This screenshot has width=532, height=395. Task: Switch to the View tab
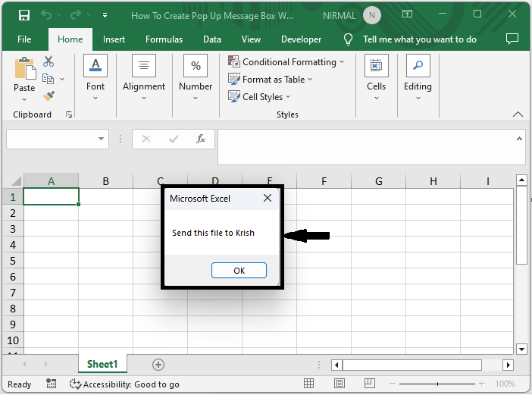tap(251, 39)
